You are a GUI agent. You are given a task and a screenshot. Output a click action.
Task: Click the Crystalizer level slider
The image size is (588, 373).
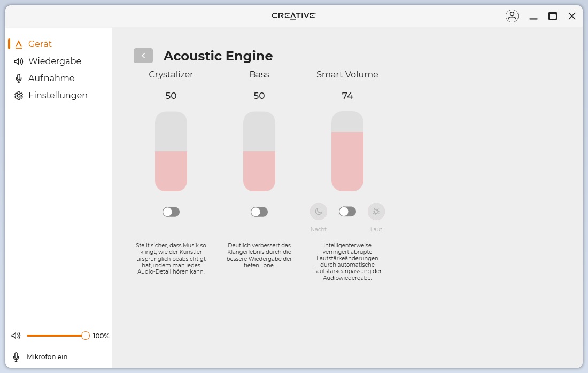click(171, 151)
